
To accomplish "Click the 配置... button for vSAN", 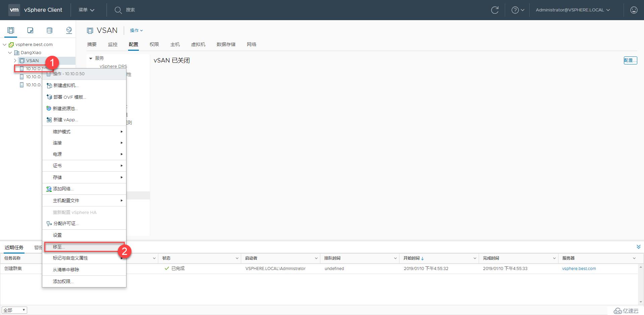I will click(630, 60).
